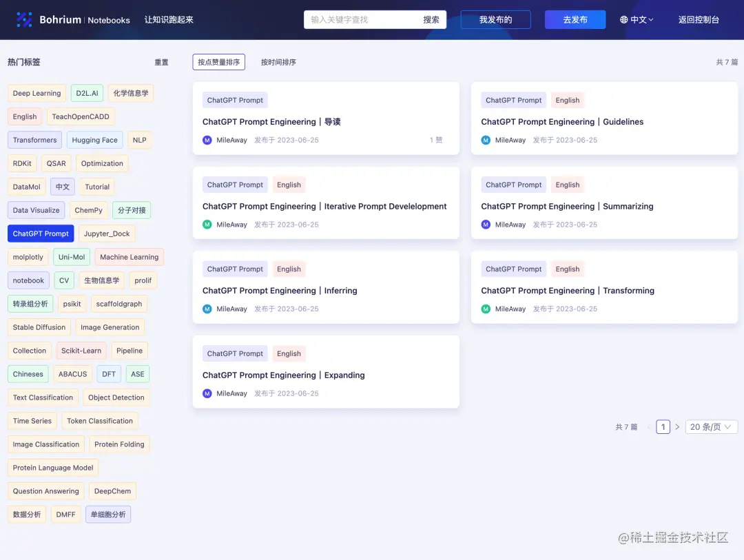The height and width of the screenshot is (560, 744).
Task: Toggle the Machine Learning tag filter
Action: [129, 257]
